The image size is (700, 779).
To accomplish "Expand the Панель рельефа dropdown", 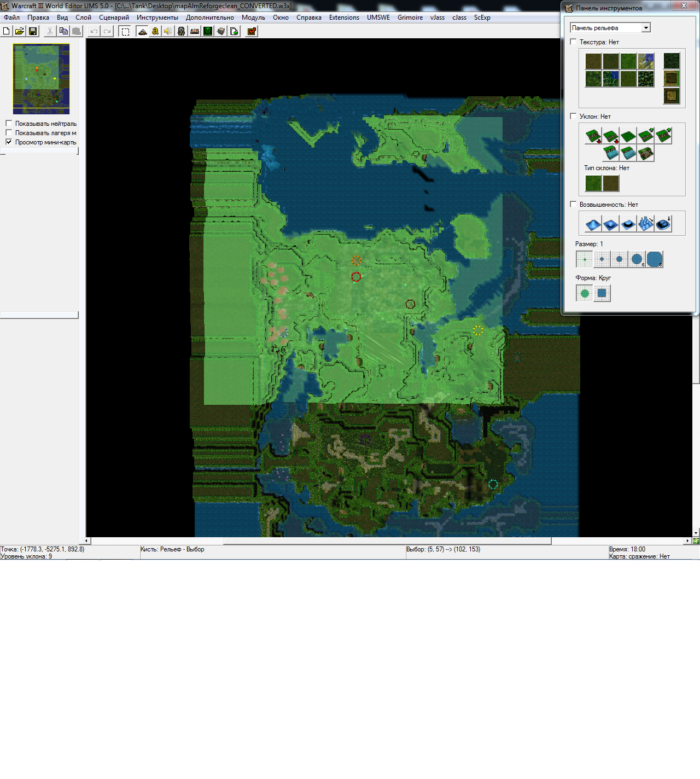I will coord(646,28).
